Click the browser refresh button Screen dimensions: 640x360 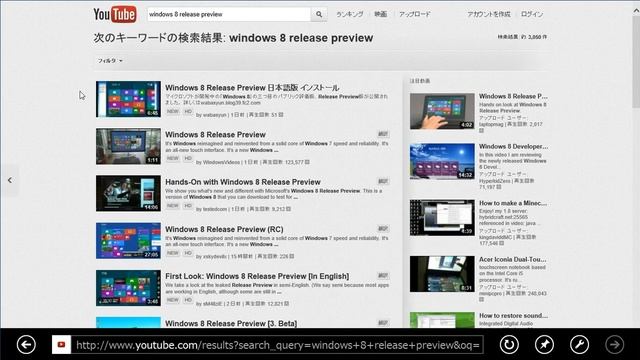tap(509, 345)
